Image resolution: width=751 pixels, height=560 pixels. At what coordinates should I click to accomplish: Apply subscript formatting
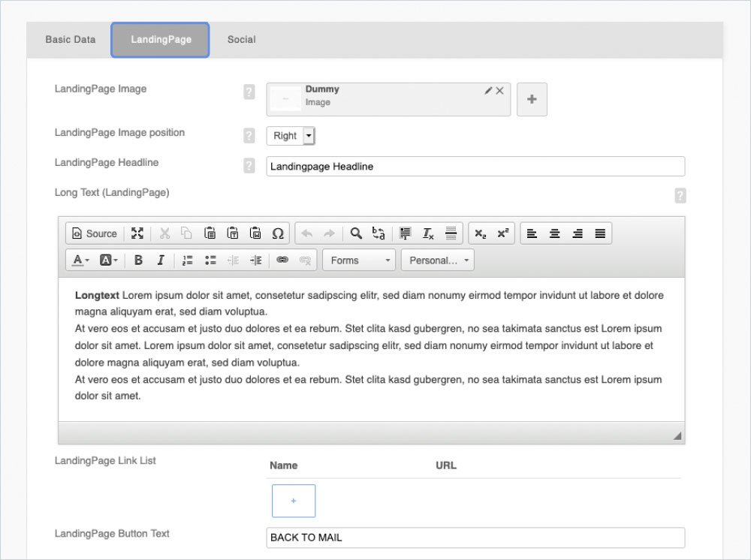pyautogui.click(x=480, y=233)
